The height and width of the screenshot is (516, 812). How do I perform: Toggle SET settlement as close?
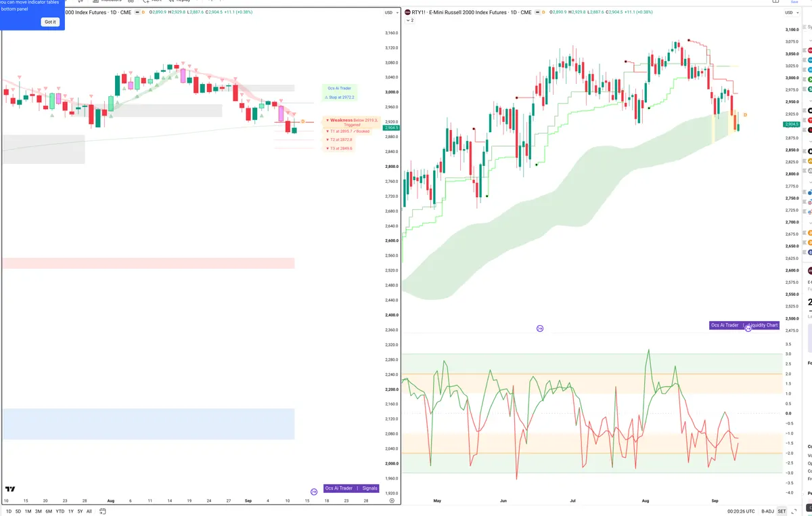(782, 511)
